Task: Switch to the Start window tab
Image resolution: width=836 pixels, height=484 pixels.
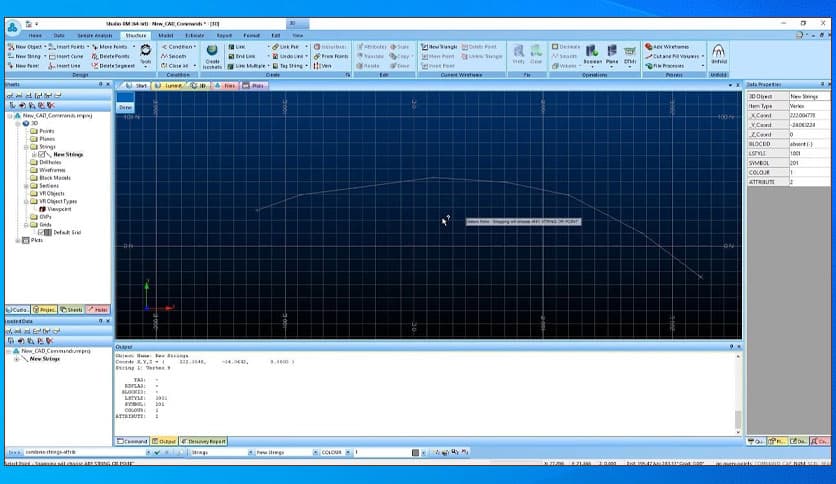Action: coord(136,86)
